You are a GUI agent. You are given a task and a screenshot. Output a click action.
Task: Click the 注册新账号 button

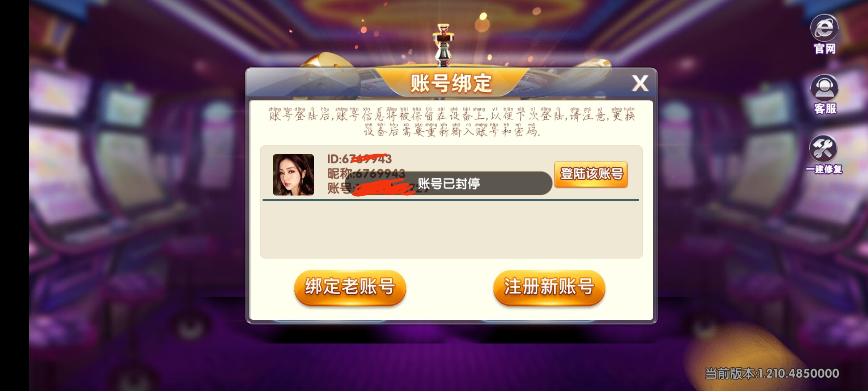pos(549,287)
